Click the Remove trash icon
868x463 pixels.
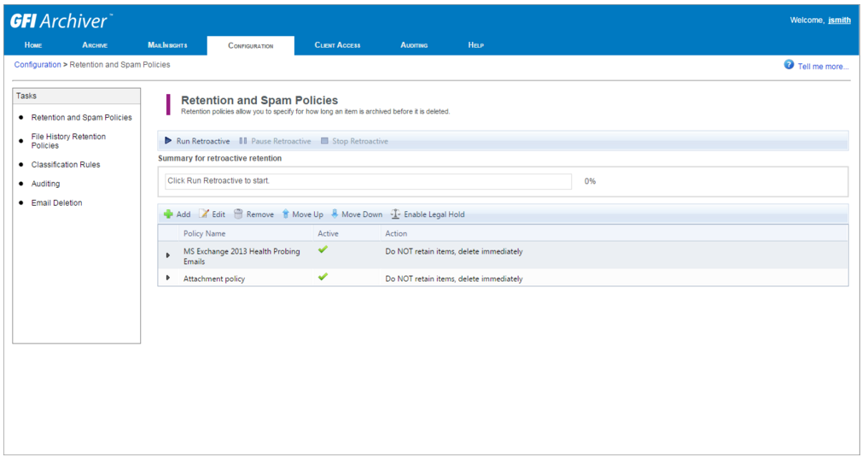238,214
